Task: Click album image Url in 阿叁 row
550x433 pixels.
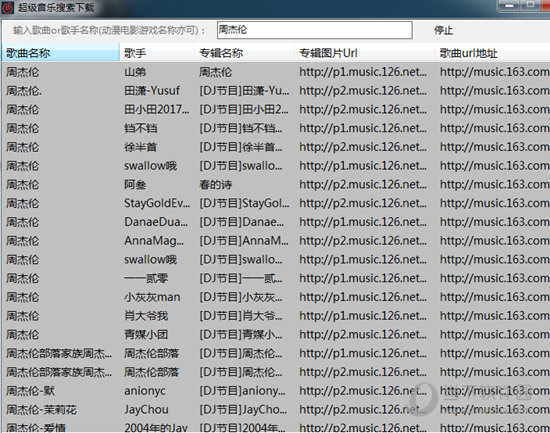Action: pos(363,185)
